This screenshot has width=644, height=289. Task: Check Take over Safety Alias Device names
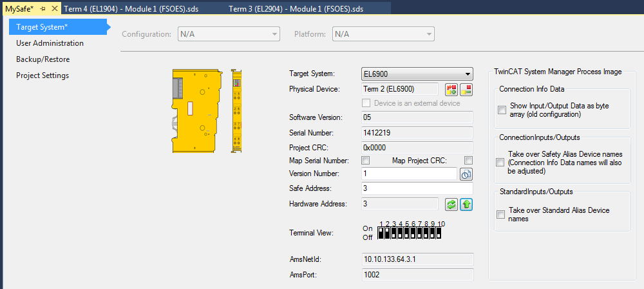pos(500,163)
